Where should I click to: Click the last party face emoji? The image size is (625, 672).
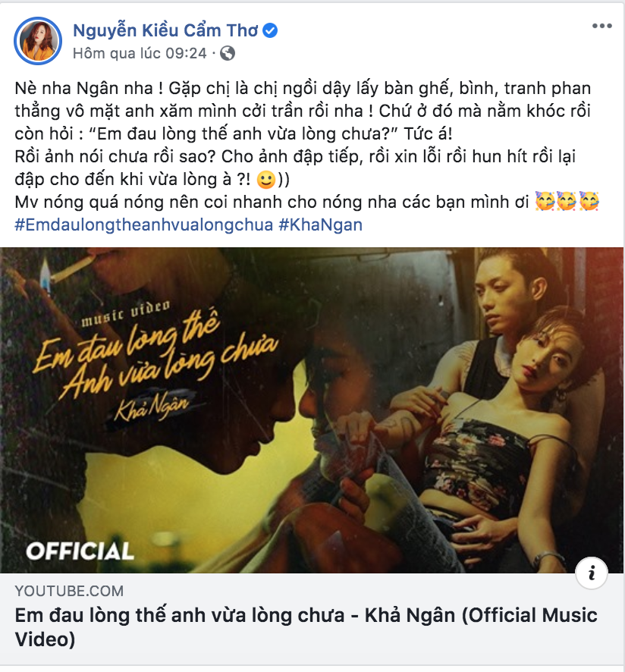[x=589, y=202]
